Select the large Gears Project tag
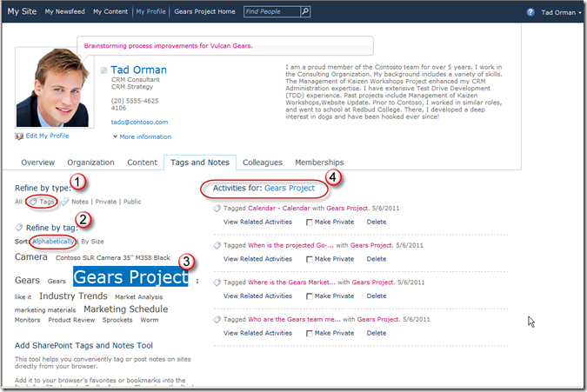This screenshot has width=587, height=392. coord(130,276)
